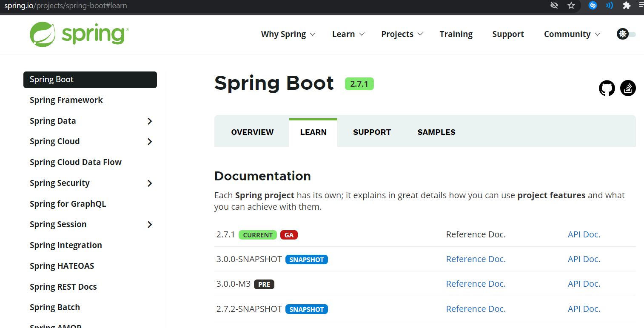644x328 pixels.
Task: Open Spring Data project link text
Action: coord(53,121)
